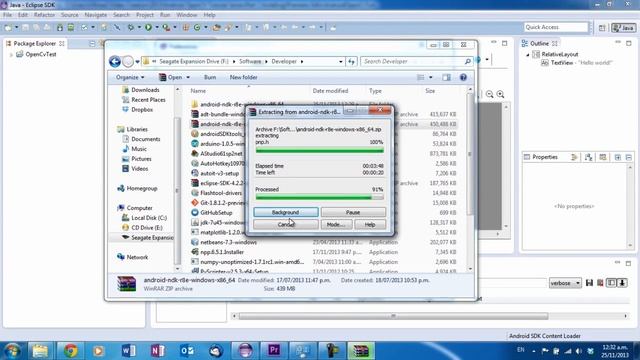The width and height of the screenshot is (640, 360).
Task: Click the scroll lock down-arrow icon in LogCat
Action: pos(622,282)
